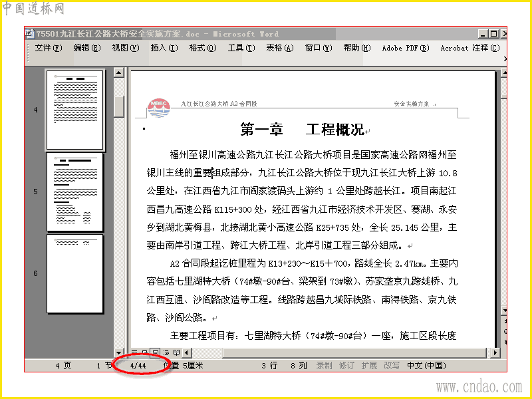Expand the 文件(F) menu

(49, 48)
